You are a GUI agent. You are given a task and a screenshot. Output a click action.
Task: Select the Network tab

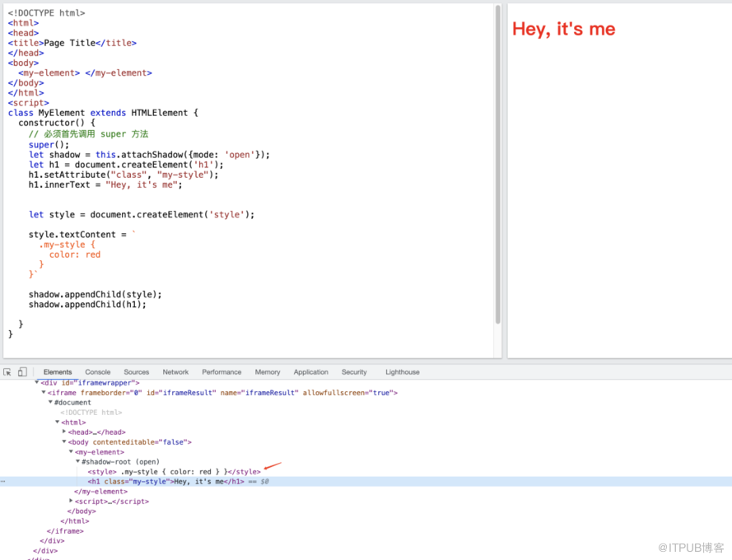pyautogui.click(x=175, y=372)
